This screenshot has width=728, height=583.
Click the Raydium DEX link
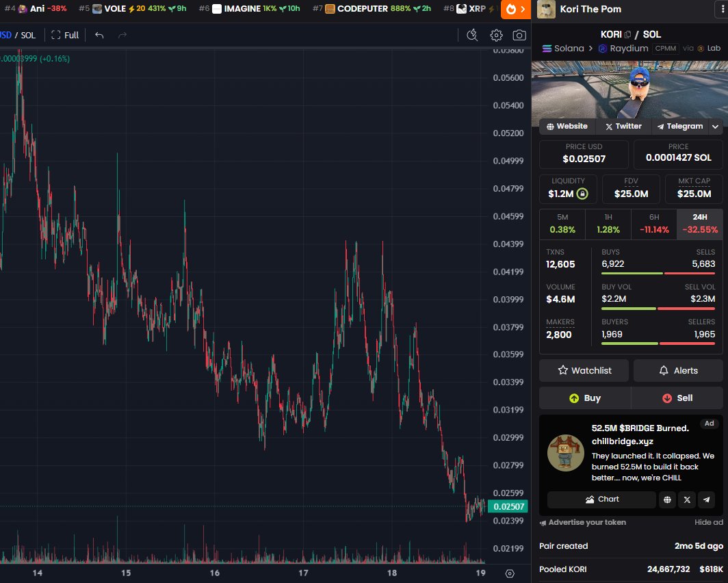point(623,49)
